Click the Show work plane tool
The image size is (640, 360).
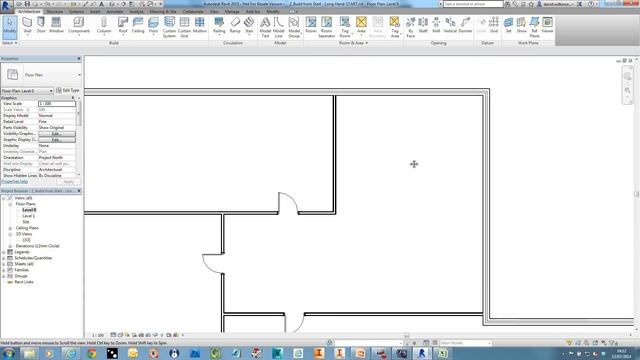point(522,26)
